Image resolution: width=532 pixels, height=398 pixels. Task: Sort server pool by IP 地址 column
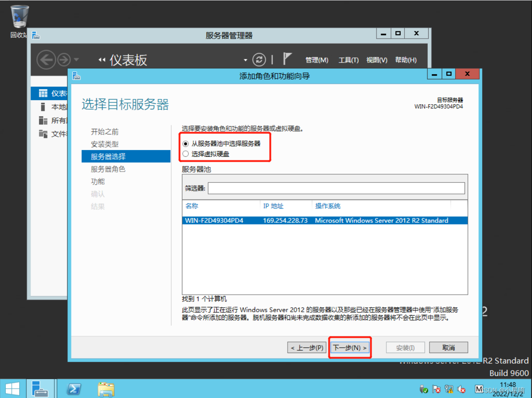(x=273, y=206)
